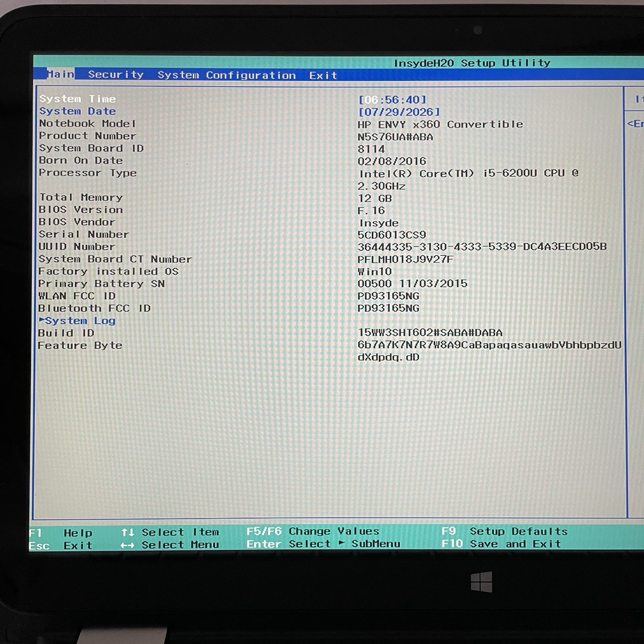Viewport: 644px width, 644px height.
Task: Click the Product Number label
Action: (88, 136)
